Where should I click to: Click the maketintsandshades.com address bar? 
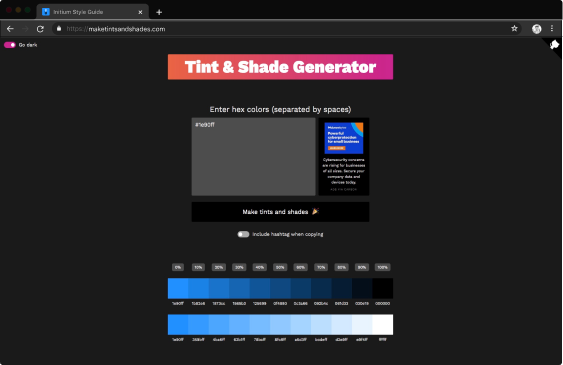(287, 29)
